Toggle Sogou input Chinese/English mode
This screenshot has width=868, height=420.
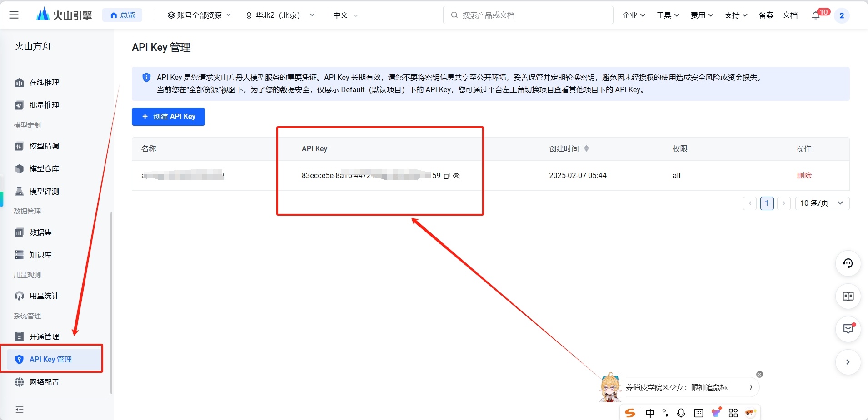click(650, 413)
